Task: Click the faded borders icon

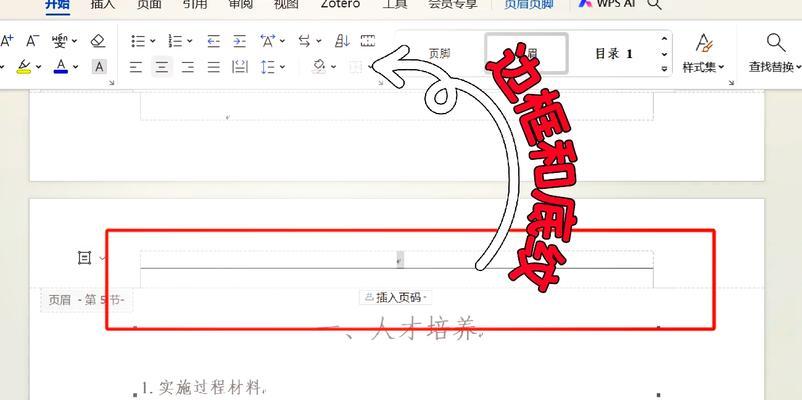Action: (355, 66)
